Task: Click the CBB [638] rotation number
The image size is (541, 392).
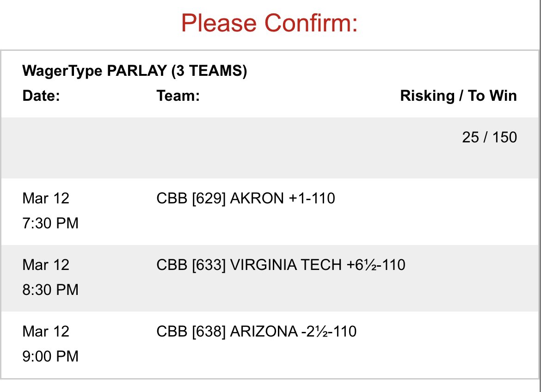Action: point(191,331)
